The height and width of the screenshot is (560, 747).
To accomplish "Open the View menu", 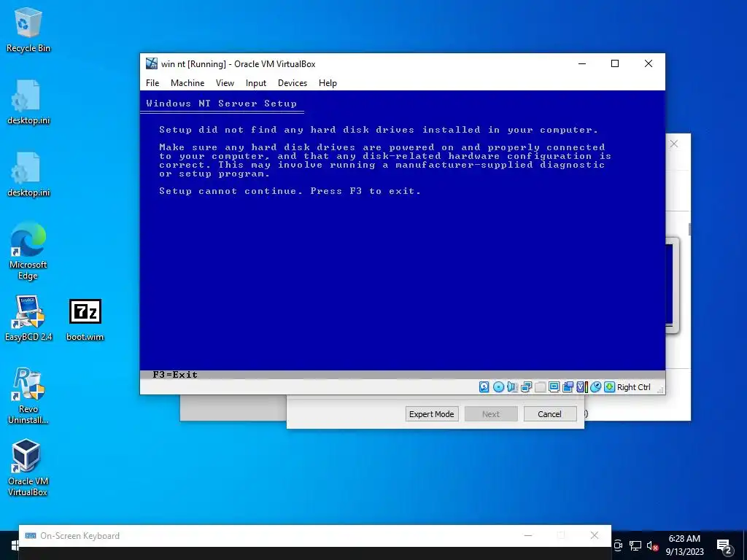I will coord(225,83).
